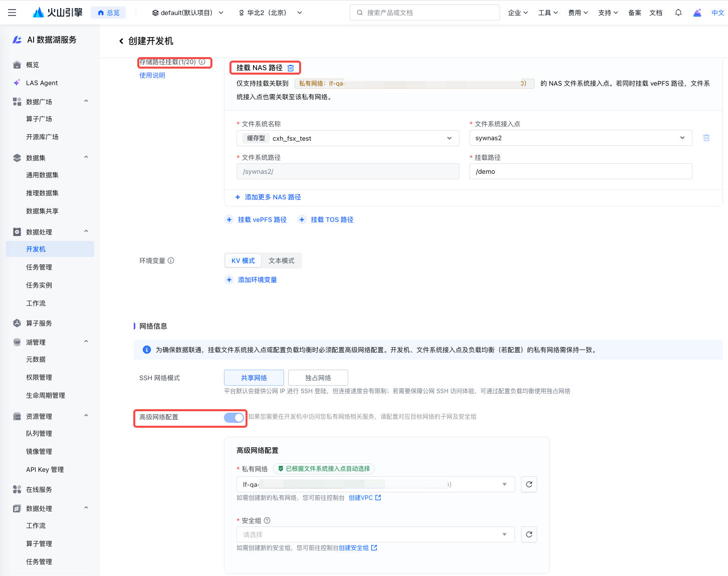
Task: Refresh the security group list
Action: coord(529,534)
